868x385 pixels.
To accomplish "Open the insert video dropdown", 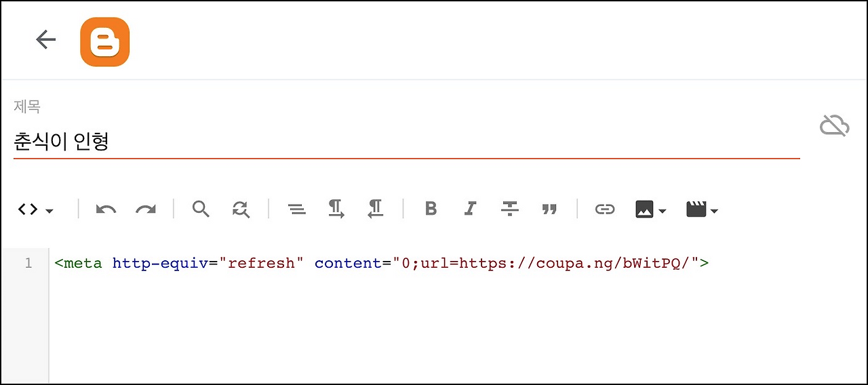I will 702,209.
